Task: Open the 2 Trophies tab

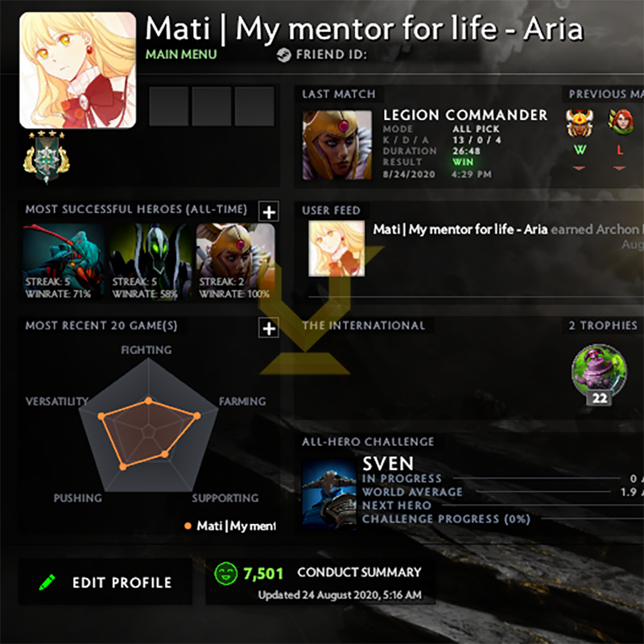Action: [x=603, y=325]
